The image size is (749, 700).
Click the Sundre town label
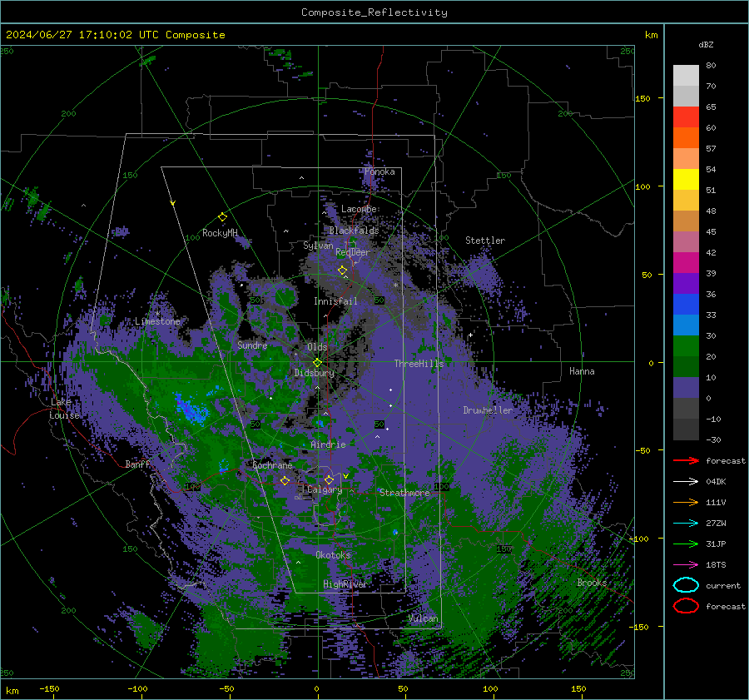(x=252, y=345)
